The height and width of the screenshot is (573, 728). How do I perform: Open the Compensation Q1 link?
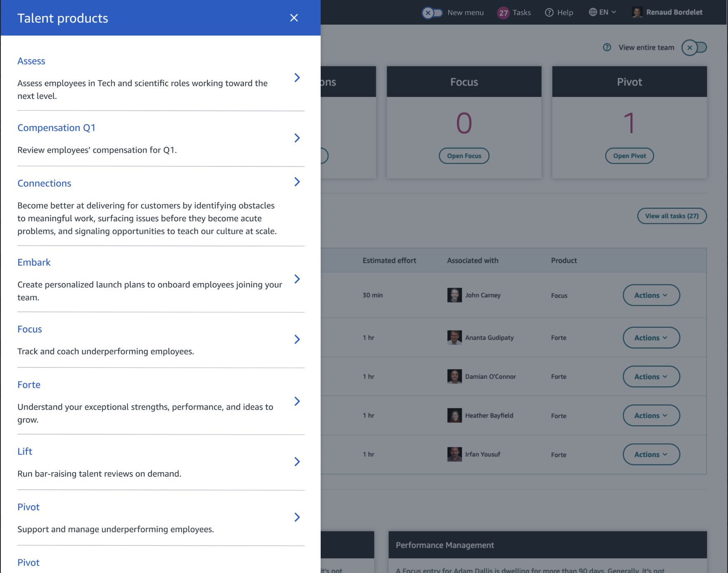(56, 128)
